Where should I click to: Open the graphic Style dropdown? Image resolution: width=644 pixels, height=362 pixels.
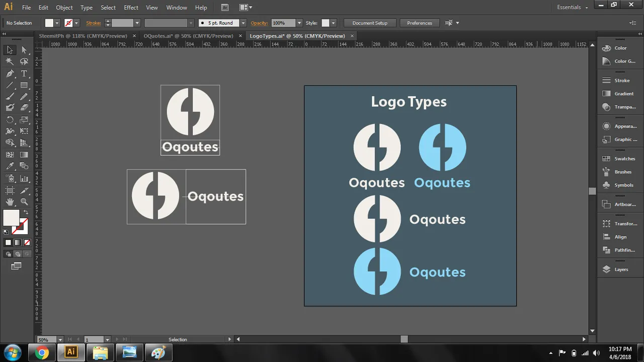pos(333,23)
